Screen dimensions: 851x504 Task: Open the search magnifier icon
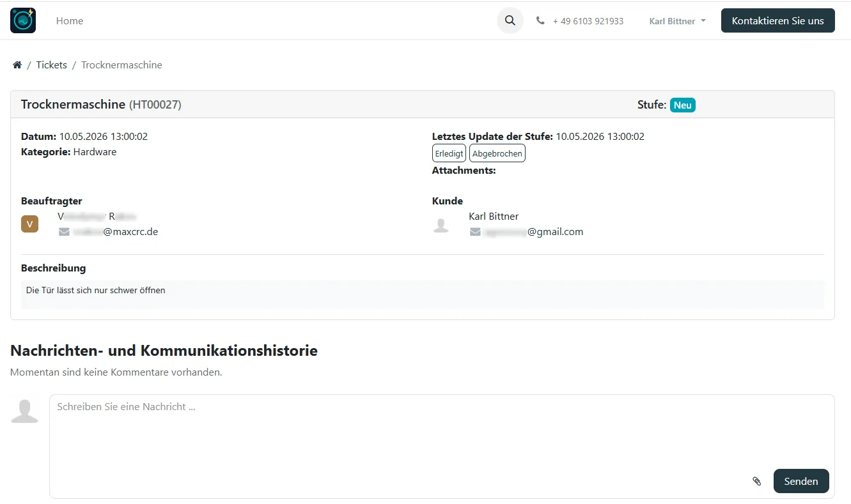[x=510, y=20]
